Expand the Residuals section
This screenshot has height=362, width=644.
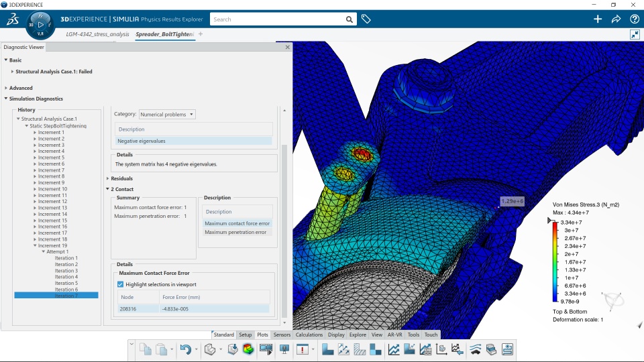[107, 178]
